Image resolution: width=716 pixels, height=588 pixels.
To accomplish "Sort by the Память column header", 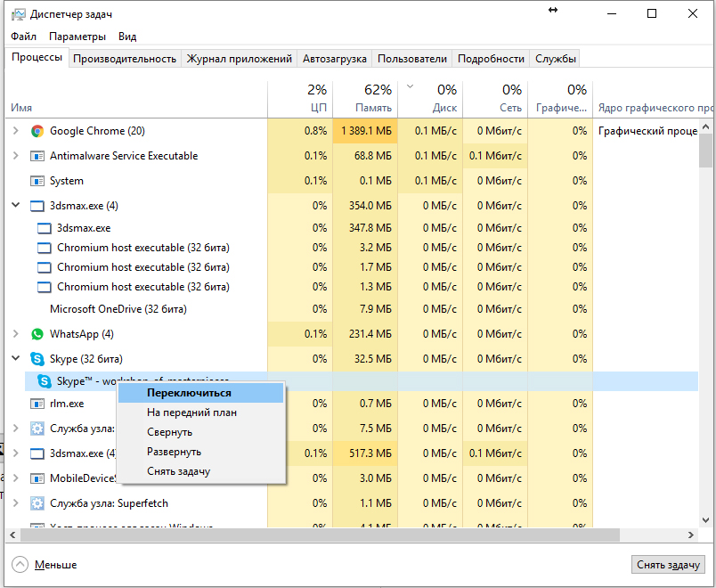I will [x=365, y=99].
